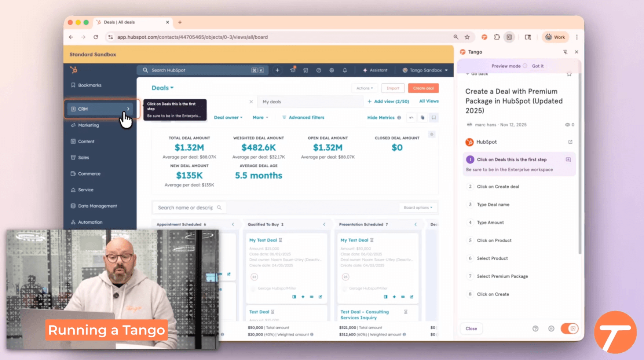The image size is (644, 360).
Task: Click the Search HubSpot field
Action: (x=202, y=70)
